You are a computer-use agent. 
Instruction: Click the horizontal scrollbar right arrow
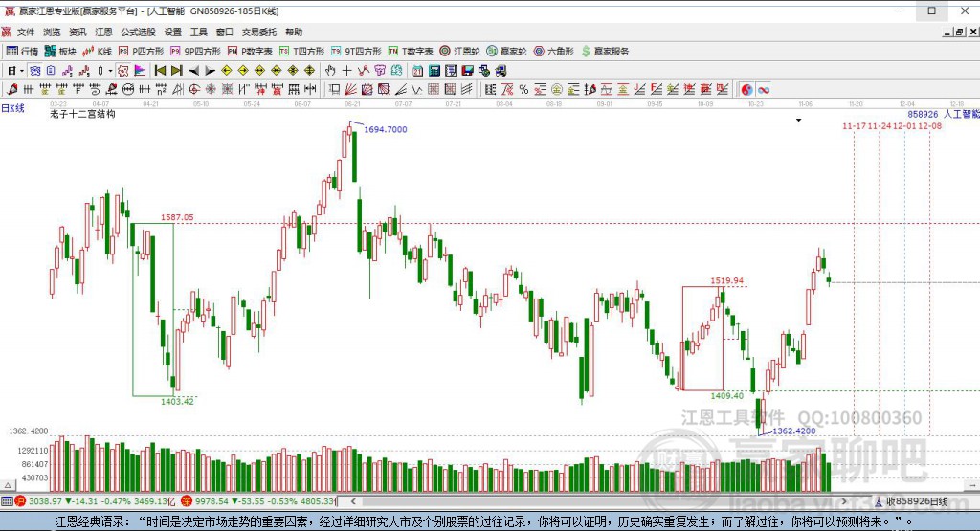pyautogui.click(x=844, y=501)
